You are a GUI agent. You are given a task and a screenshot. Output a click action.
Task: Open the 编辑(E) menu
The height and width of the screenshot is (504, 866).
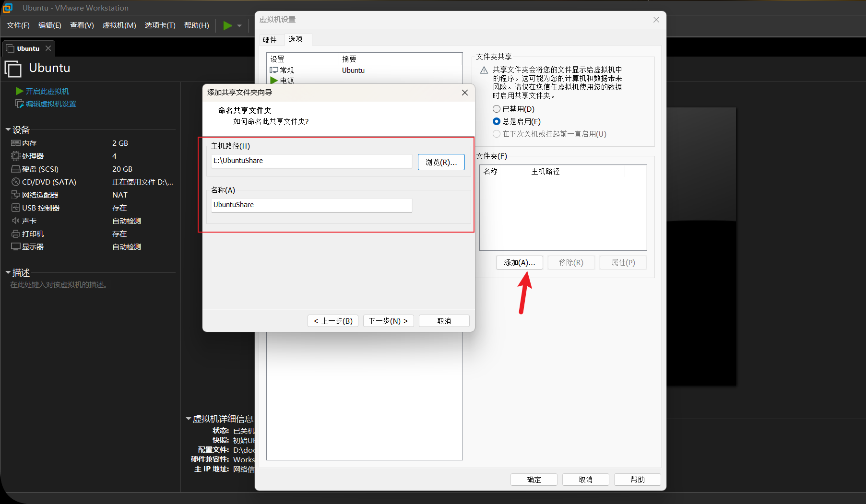point(50,25)
